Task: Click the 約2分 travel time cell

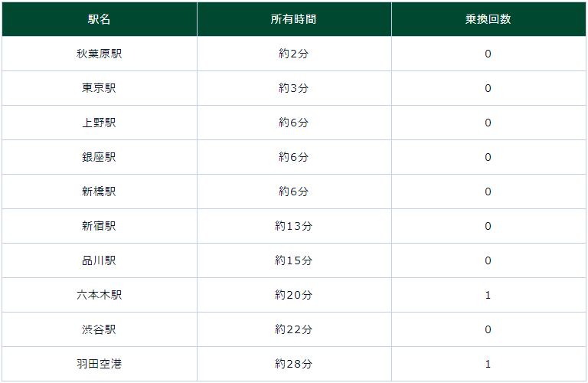Action: tap(293, 54)
